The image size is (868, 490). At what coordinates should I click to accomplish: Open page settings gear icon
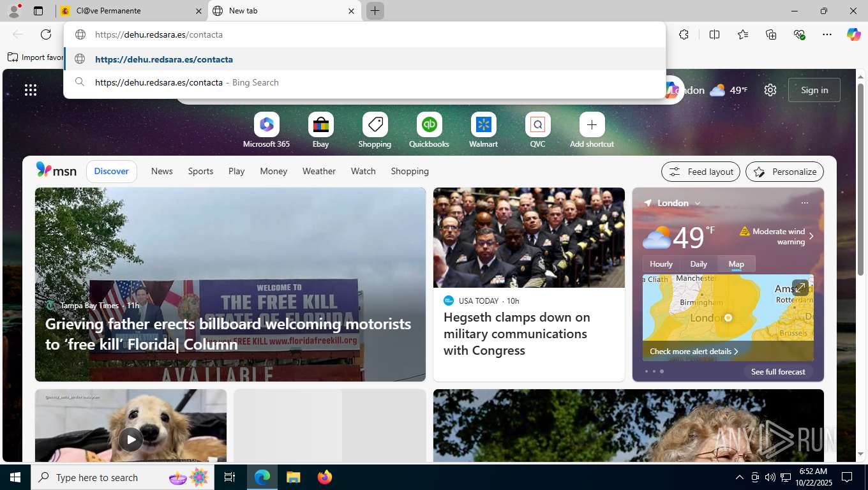pos(770,90)
